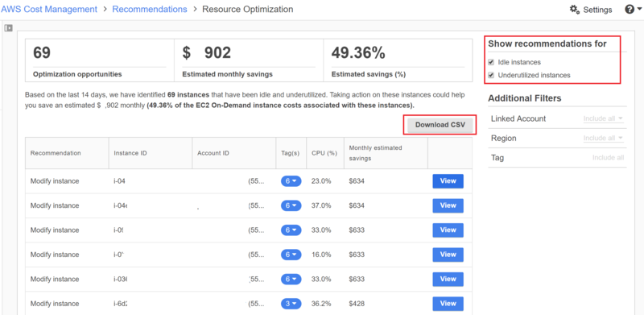This screenshot has height=315, width=644.
Task: View the instance with 23.0% CPU
Action: coord(448,181)
